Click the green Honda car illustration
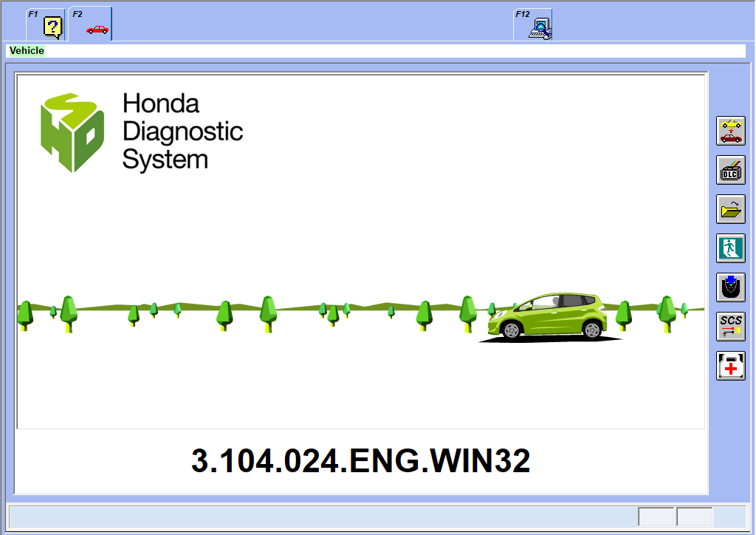The image size is (756, 535). point(549,316)
